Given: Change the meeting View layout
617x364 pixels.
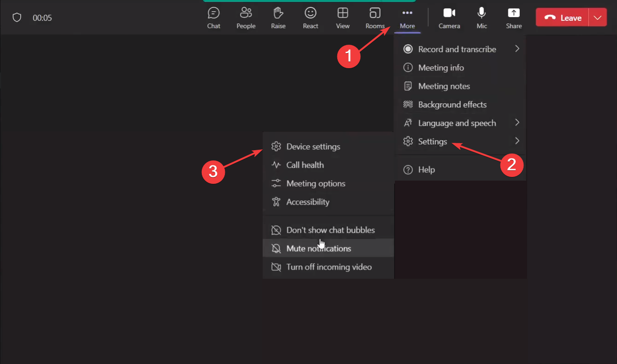Looking at the screenshot, I should coord(343,18).
